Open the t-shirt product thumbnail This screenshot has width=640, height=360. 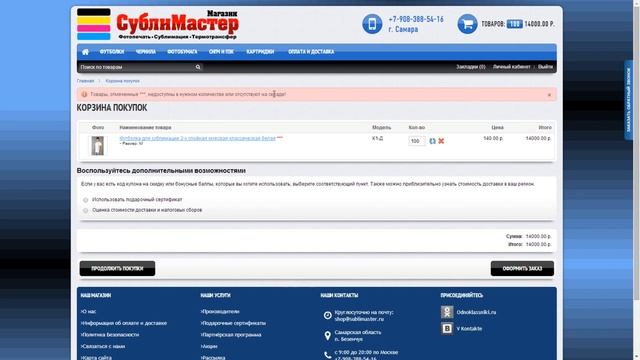(98, 146)
